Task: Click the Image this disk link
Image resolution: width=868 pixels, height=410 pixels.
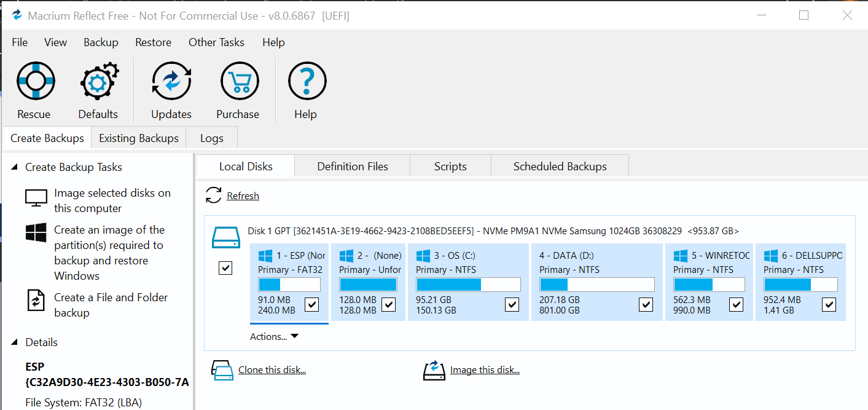Action: [485, 370]
